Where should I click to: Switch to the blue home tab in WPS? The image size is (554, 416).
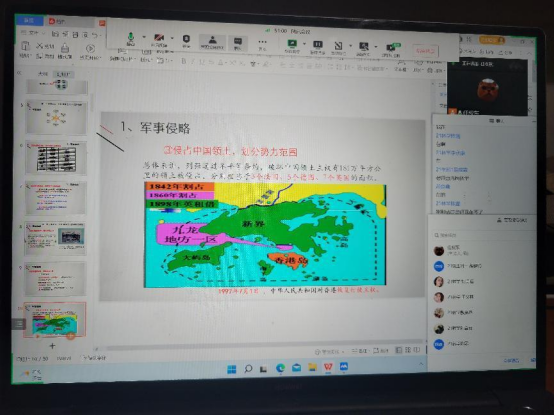point(29,20)
